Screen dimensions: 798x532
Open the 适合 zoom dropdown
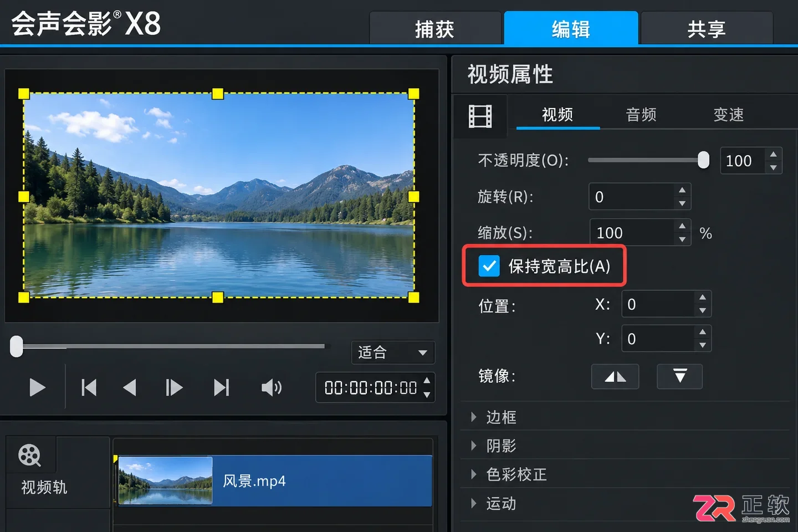tap(393, 352)
